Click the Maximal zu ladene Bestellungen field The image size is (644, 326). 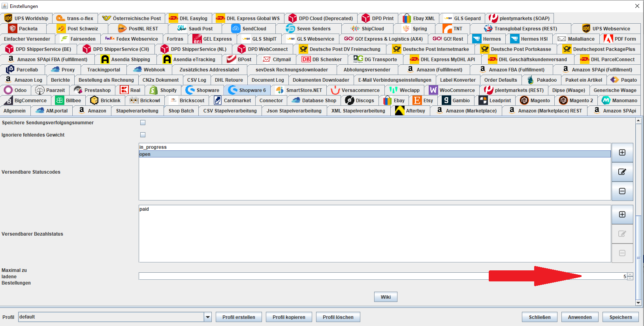(383, 276)
